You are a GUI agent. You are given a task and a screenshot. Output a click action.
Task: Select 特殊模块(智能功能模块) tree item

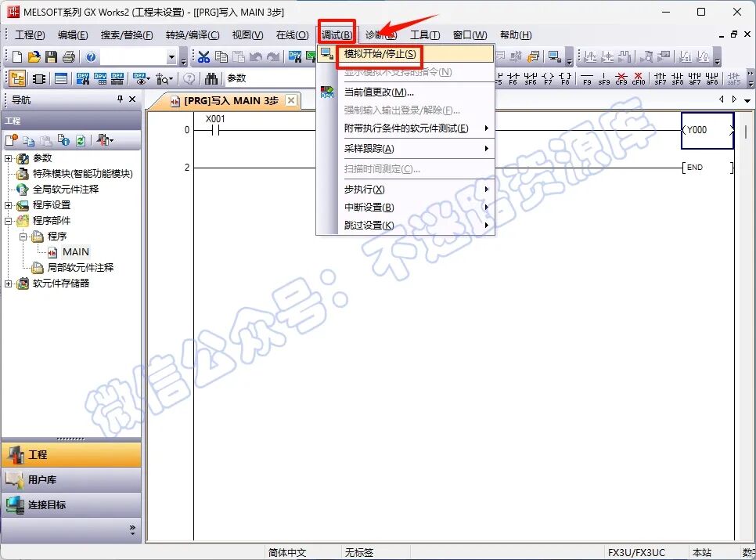click(82, 174)
